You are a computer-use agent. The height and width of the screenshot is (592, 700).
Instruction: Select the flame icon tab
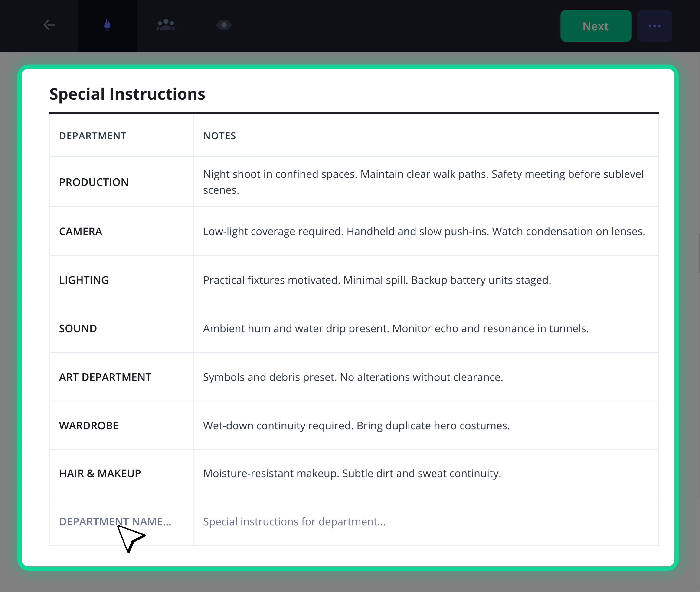(107, 26)
